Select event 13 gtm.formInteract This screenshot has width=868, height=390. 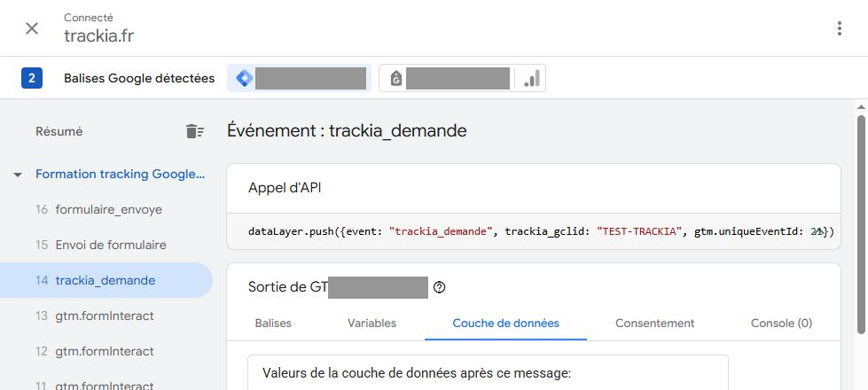point(106,316)
